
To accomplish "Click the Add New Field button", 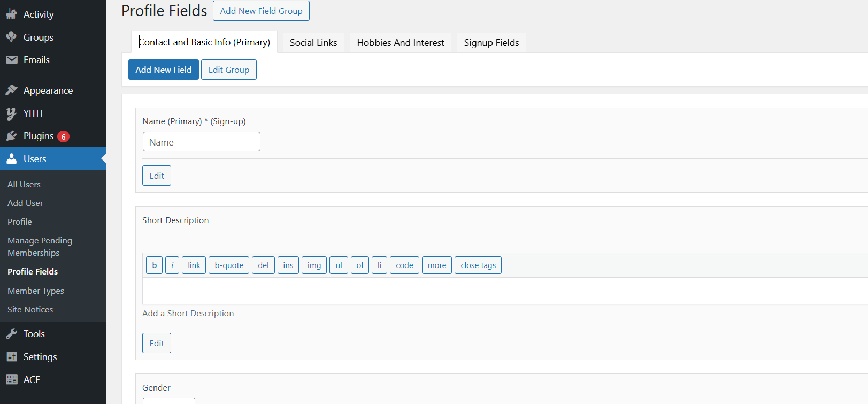I will tap(163, 70).
